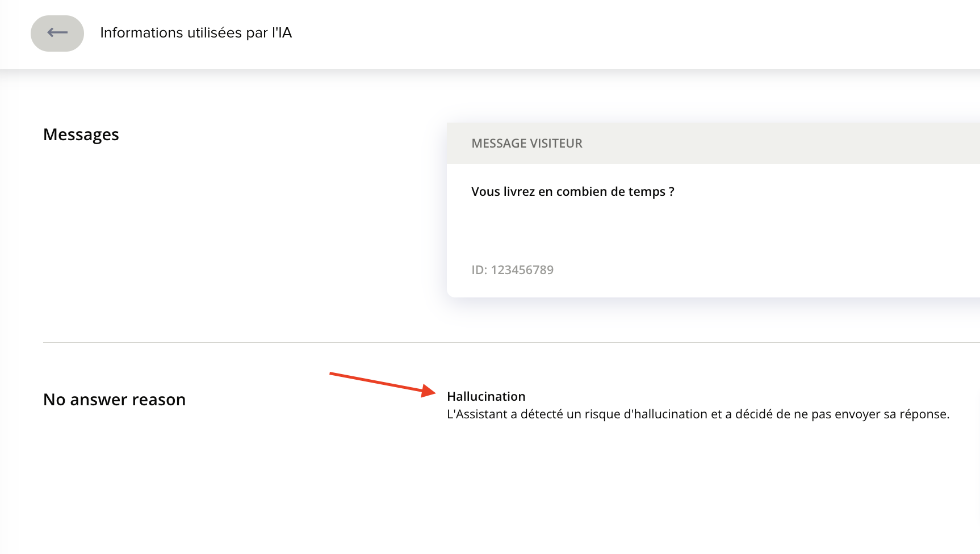This screenshot has height=554, width=980.
Task: Click the horizontal divider line between sections
Action: pos(511,342)
